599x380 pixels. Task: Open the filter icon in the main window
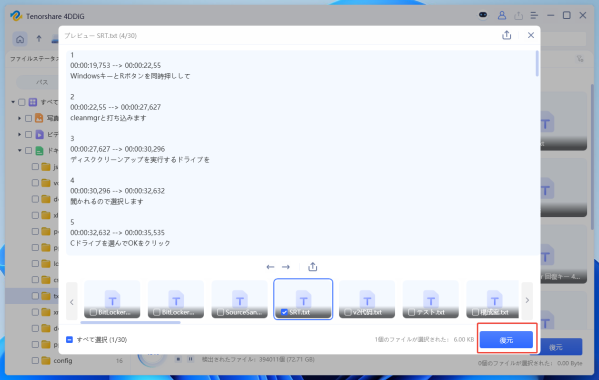580,59
